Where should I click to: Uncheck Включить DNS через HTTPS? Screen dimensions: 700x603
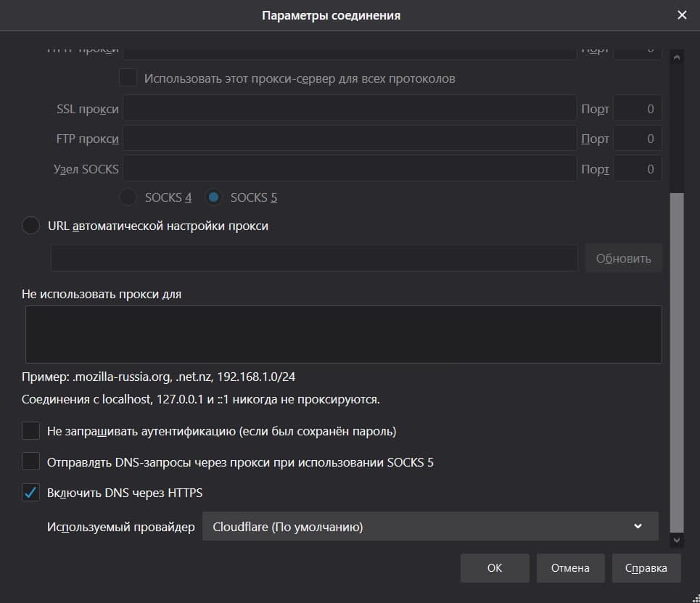point(31,493)
